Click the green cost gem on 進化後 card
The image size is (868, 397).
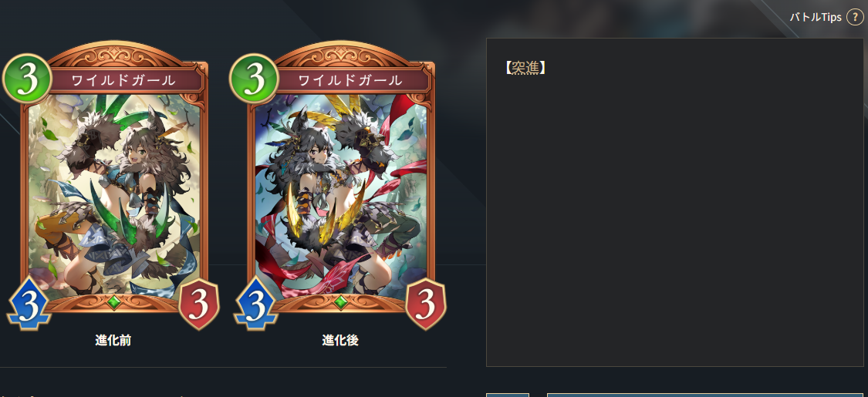click(254, 79)
